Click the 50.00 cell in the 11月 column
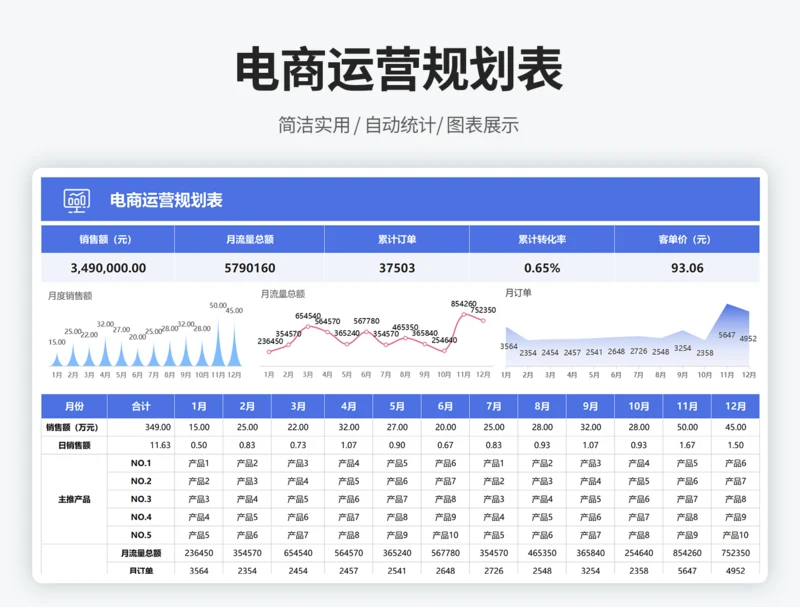The image size is (800, 616). coord(687,427)
